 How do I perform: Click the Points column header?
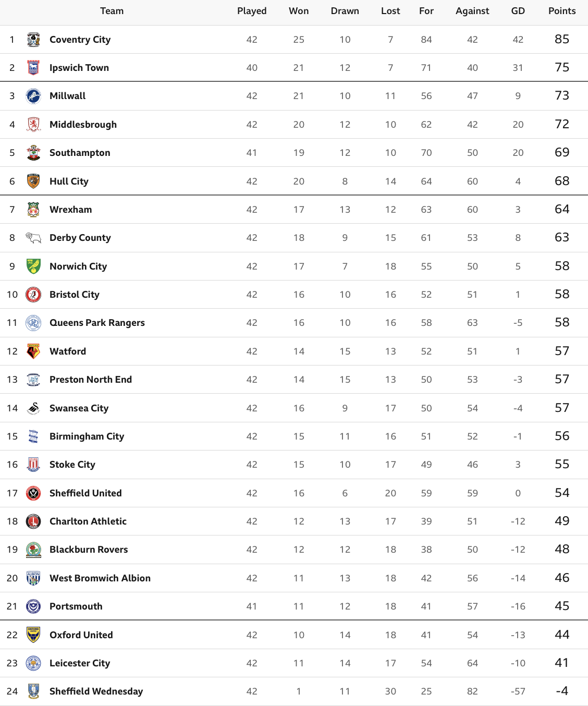coord(562,11)
